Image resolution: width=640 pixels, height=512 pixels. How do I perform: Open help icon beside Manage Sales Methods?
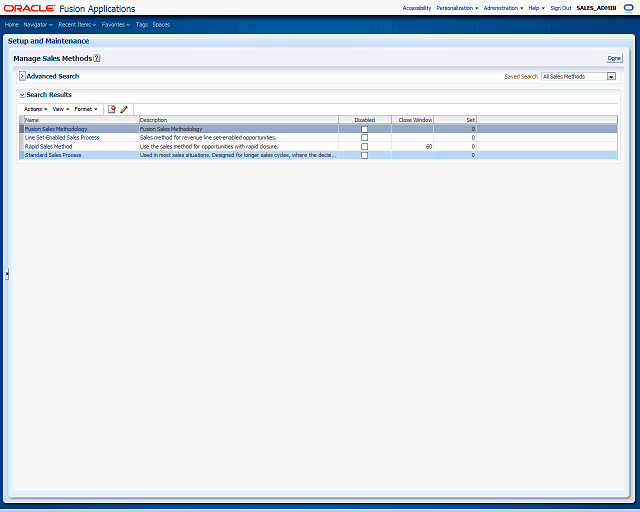click(97, 58)
